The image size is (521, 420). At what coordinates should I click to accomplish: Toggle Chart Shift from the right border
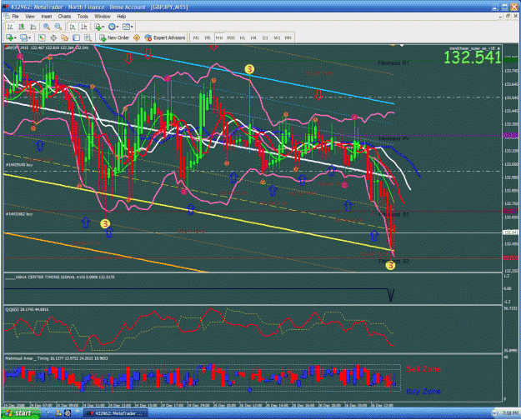(x=83, y=27)
